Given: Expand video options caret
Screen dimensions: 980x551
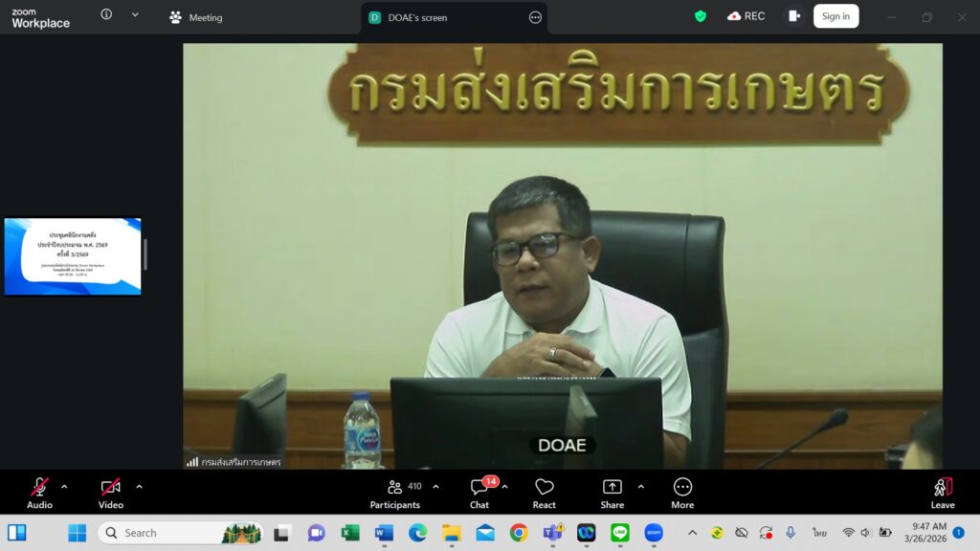Looking at the screenshot, I should click(139, 486).
